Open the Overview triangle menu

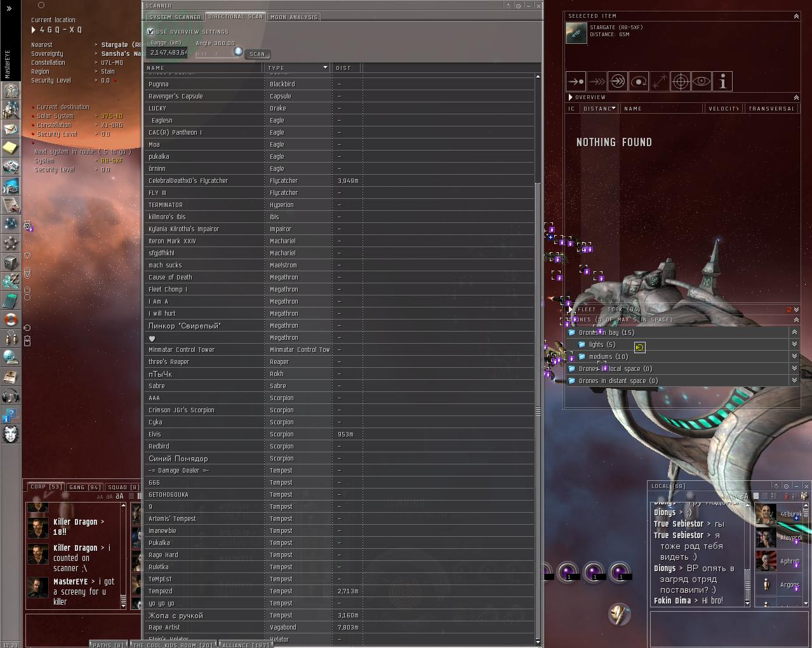tap(570, 97)
